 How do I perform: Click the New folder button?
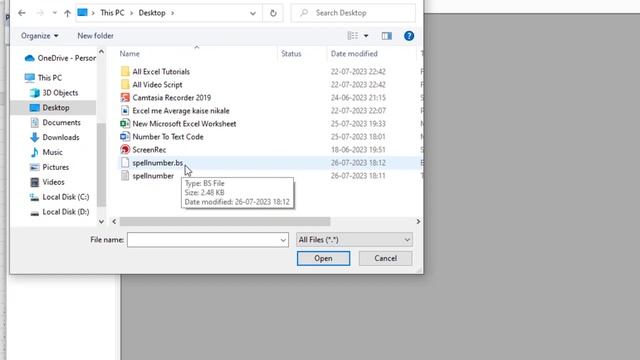pyautogui.click(x=96, y=36)
